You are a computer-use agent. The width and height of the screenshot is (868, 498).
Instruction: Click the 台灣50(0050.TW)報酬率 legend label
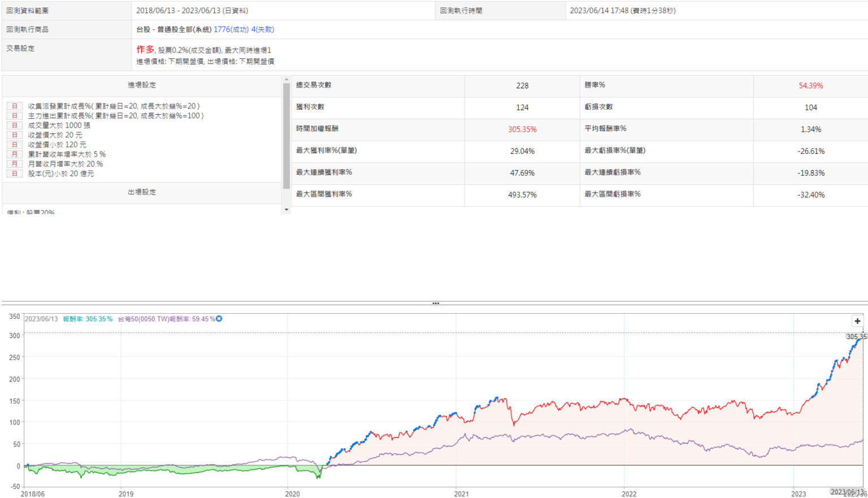[166, 319]
